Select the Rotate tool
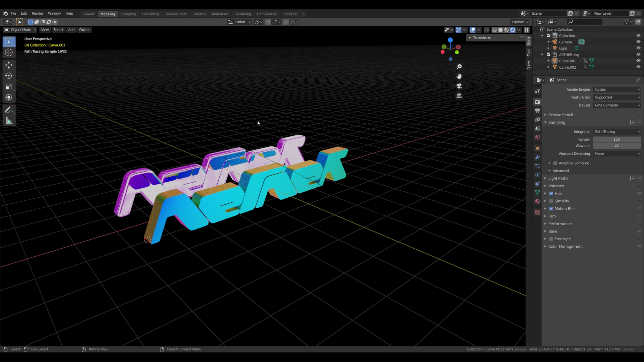Viewport: 644px width, 362px height. click(9, 76)
